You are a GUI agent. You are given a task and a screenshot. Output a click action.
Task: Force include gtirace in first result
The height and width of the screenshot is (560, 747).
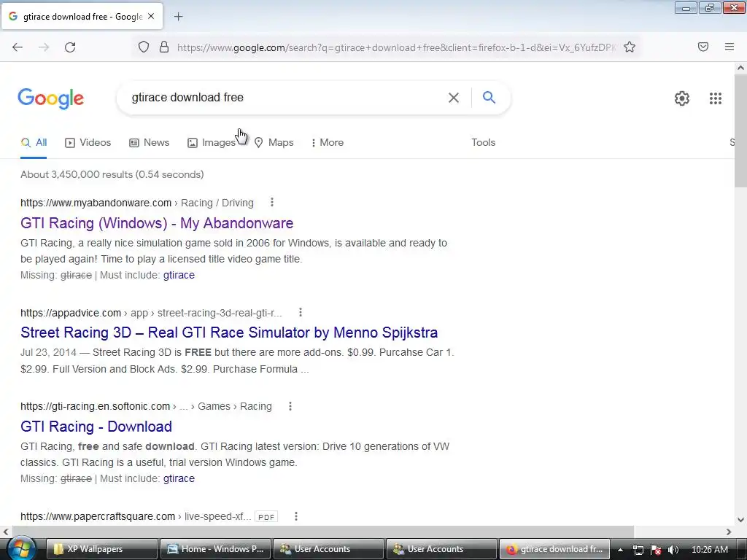(x=179, y=275)
